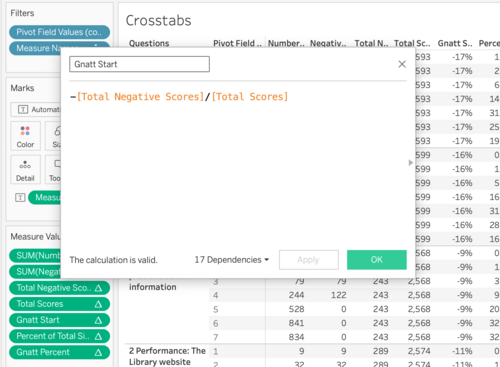The width and height of the screenshot is (500, 367).
Task: Click the Detail marks card icon
Action: click(25, 165)
